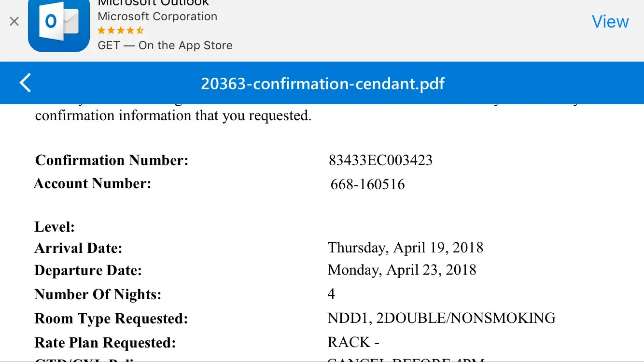Click the departure date Monday, April 23, 2018
This screenshot has width=644, height=362.
pos(402,270)
